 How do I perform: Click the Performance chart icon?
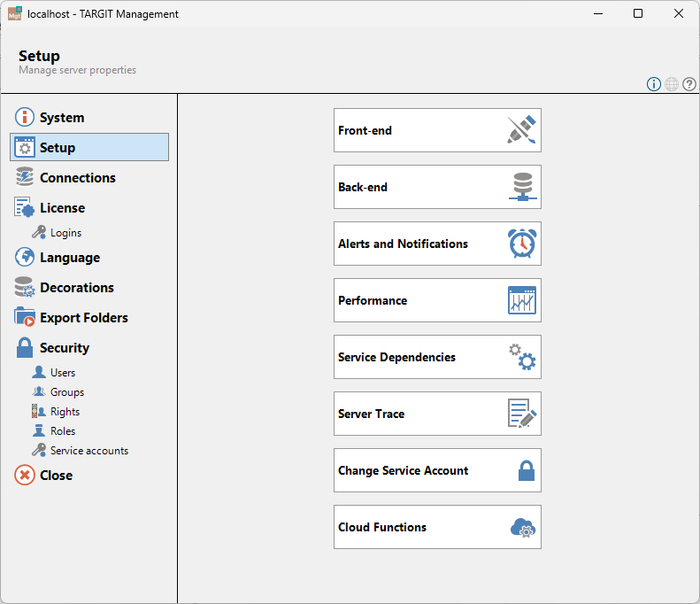tap(522, 300)
